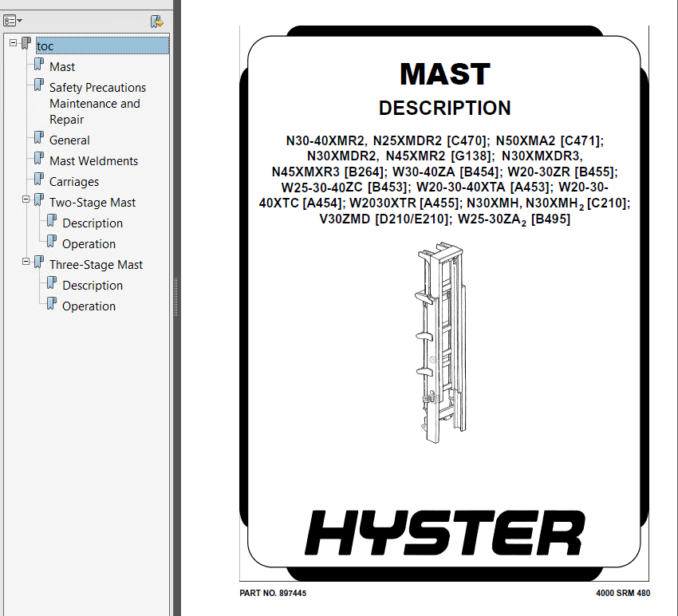Screen dimensions: 678x616
Task: Click the HYSTER logo on the cover
Action: coord(444,532)
